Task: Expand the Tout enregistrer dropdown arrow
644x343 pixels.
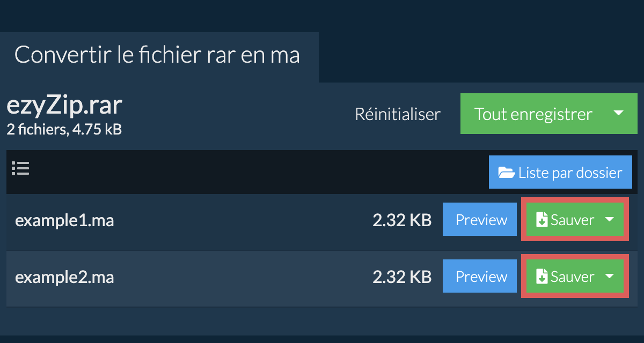Action: pyautogui.click(x=618, y=114)
